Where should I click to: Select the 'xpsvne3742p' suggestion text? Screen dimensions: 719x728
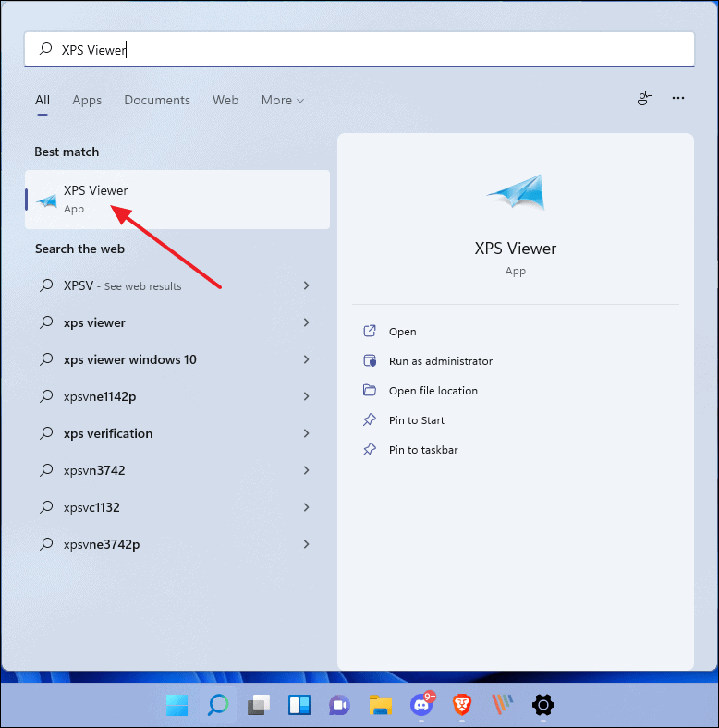click(102, 544)
